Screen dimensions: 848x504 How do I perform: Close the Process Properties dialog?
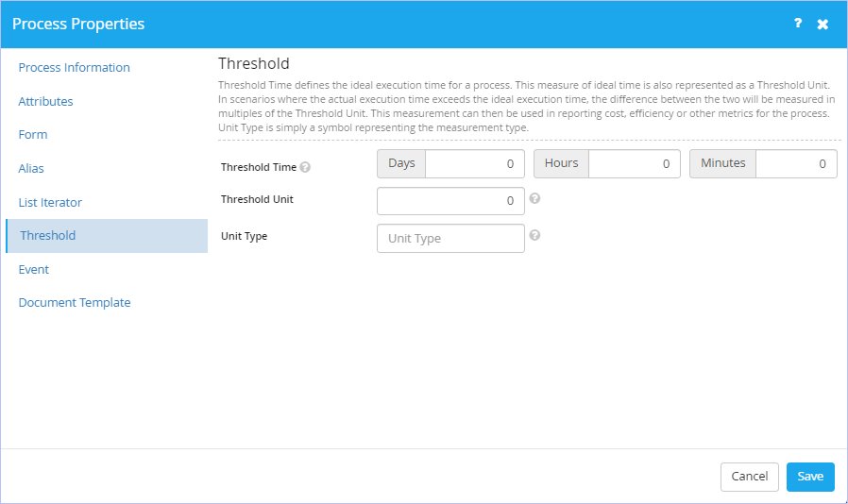click(823, 24)
